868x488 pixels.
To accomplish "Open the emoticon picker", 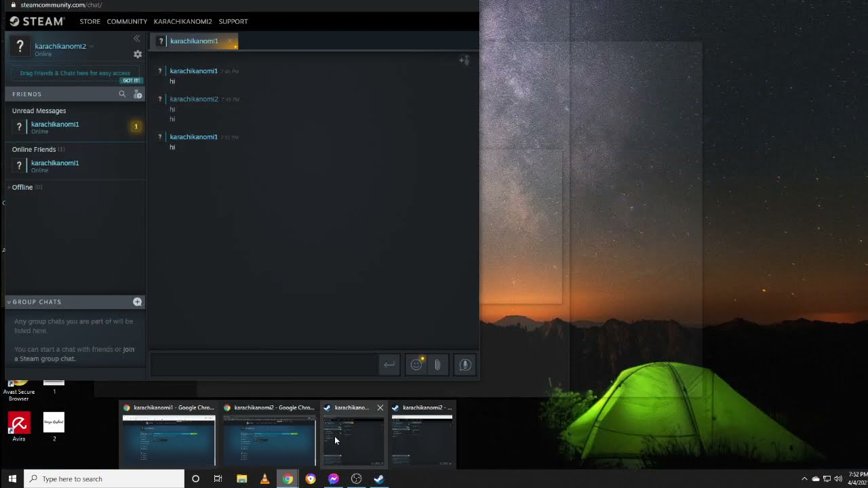I will click(x=416, y=365).
